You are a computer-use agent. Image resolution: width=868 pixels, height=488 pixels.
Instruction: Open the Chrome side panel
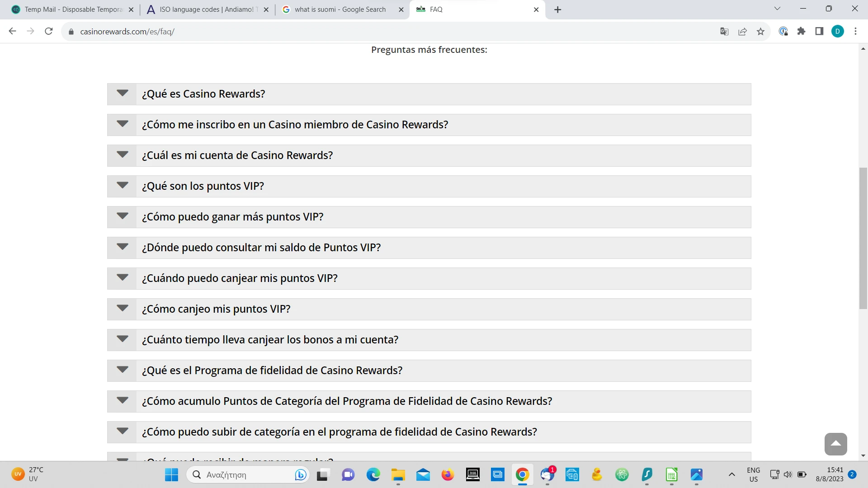819,31
